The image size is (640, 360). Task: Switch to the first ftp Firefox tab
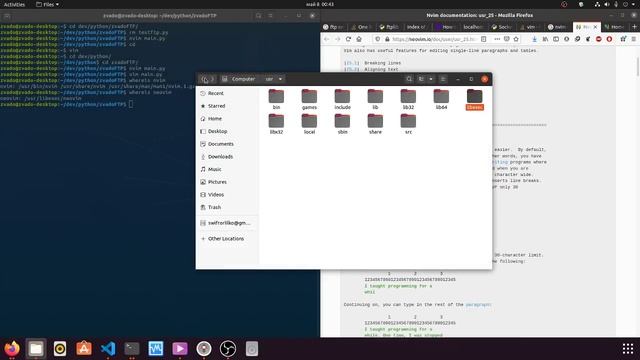click(333, 27)
